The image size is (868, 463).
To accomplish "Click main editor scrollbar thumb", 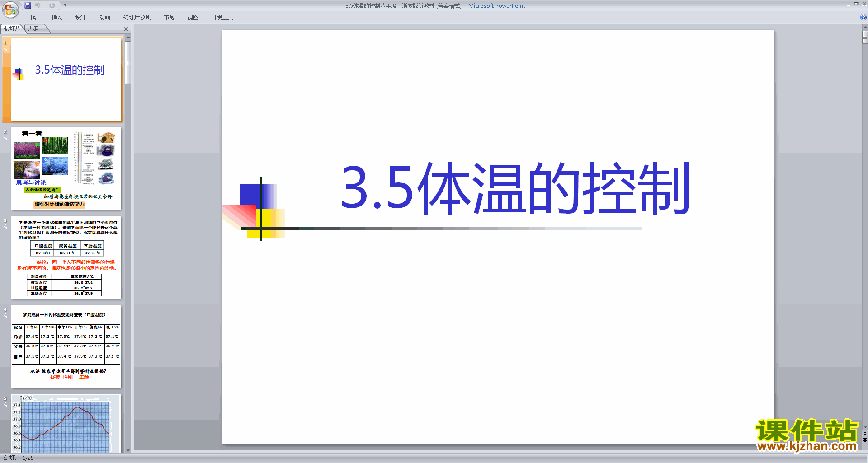I will pos(865,37).
